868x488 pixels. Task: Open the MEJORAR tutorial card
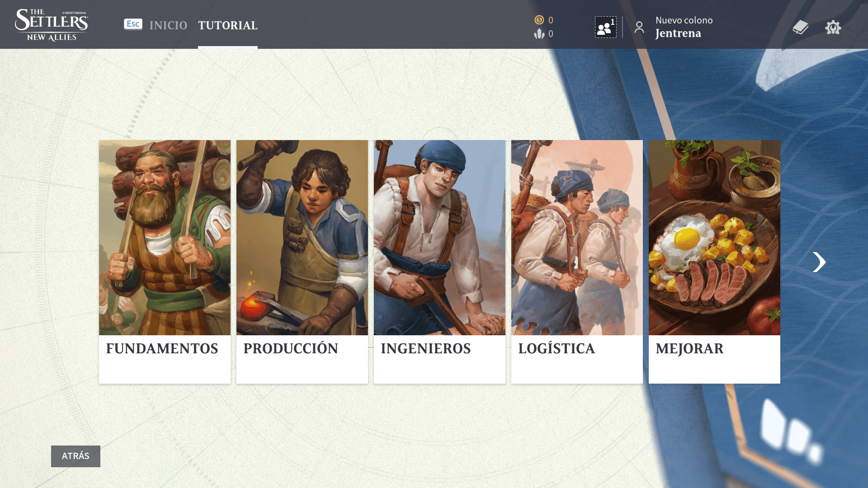coord(714,262)
